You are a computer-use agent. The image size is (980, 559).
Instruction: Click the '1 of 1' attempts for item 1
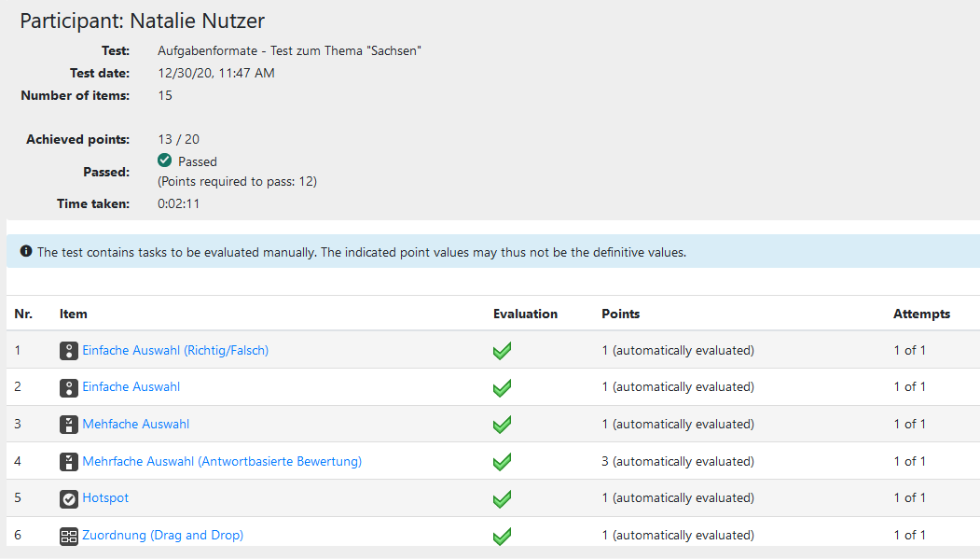tap(909, 351)
